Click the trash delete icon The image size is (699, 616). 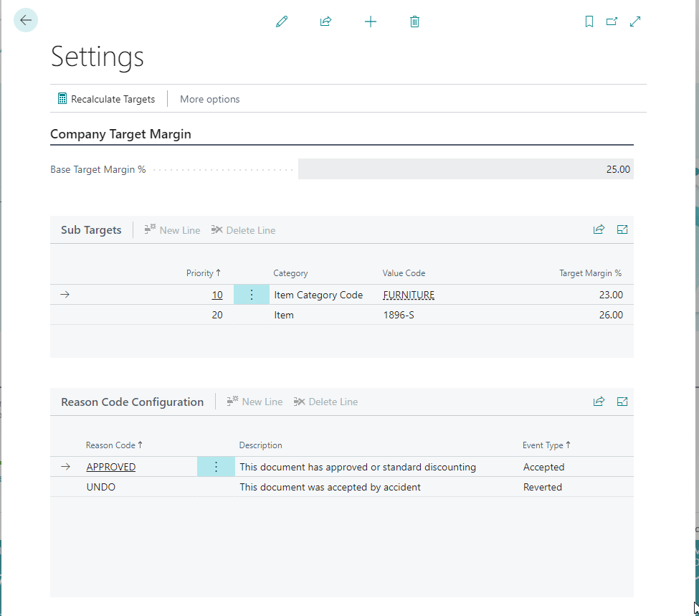pyautogui.click(x=414, y=22)
